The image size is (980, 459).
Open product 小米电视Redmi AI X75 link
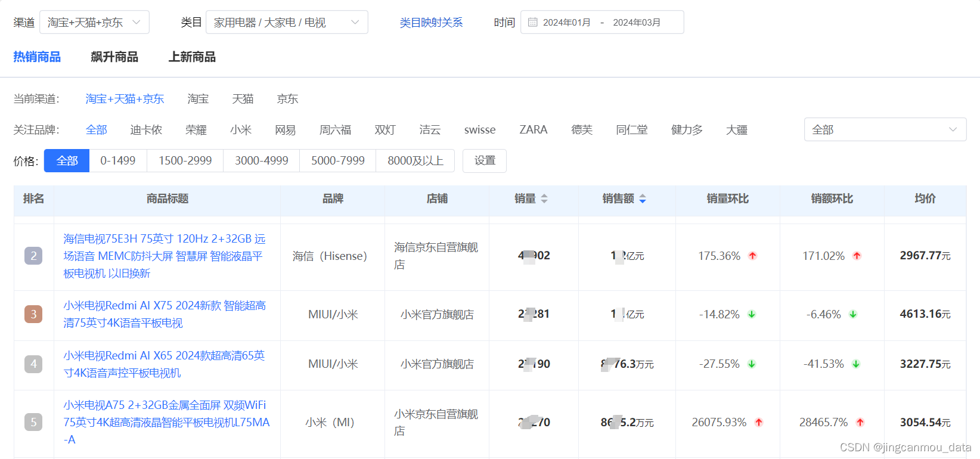click(165, 314)
